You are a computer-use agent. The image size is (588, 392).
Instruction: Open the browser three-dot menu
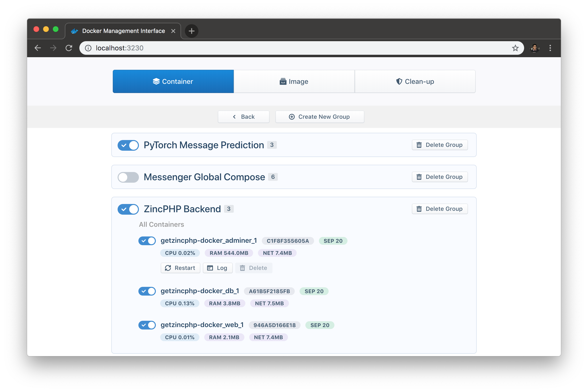pos(550,48)
